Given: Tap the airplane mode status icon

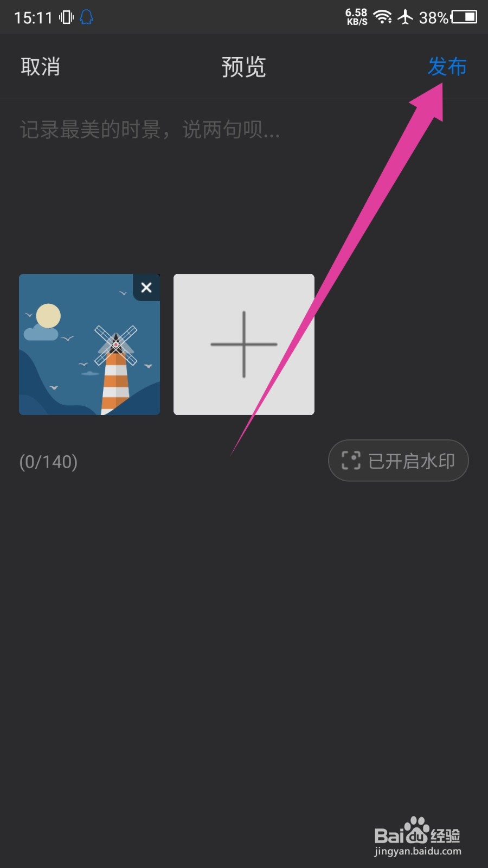Looking at the screenshot, I should tap(405, 17).
